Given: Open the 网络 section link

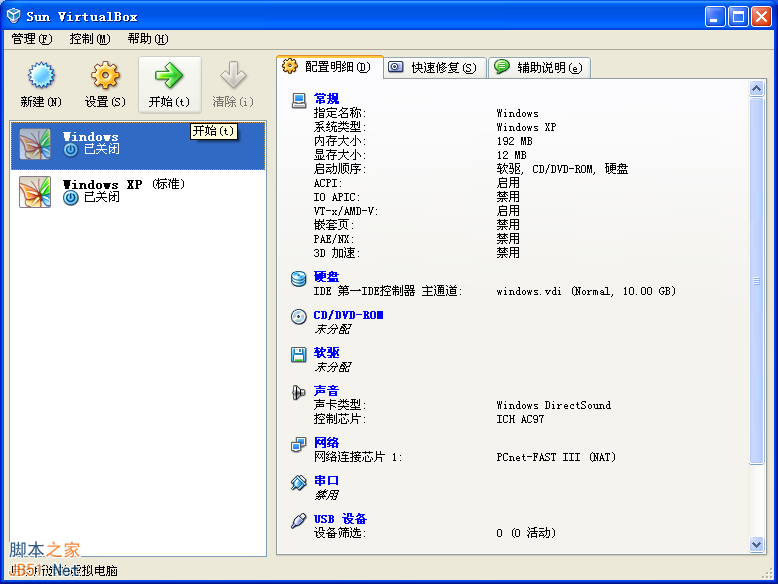Looking at the screenshot, I should coord(326,443).
